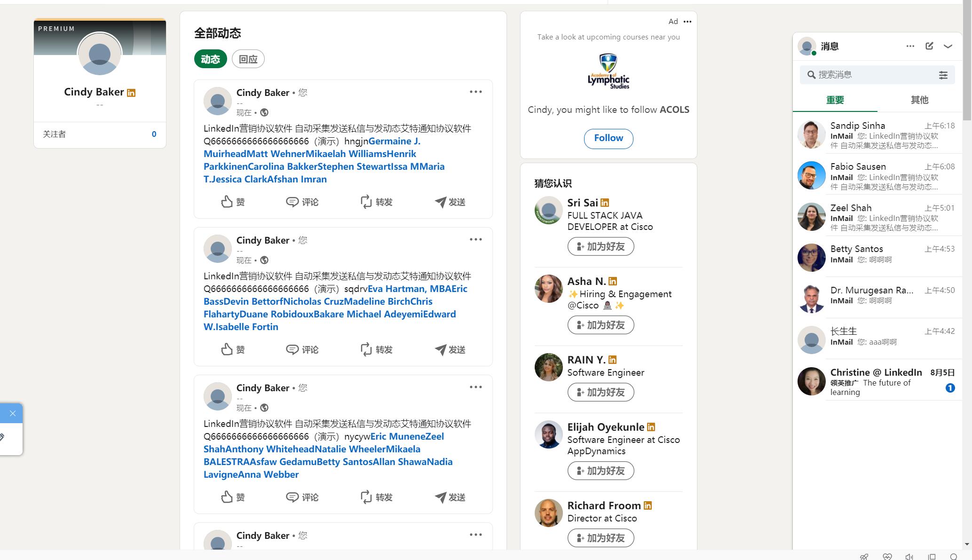Screen dimensions: 972x560
Task: Open message search filter settings icon
Action: (943, 75)
